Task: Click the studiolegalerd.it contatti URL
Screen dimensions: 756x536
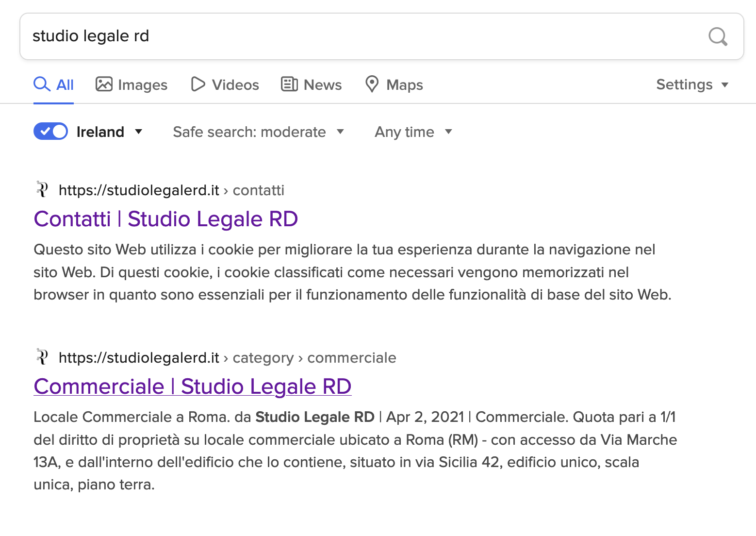Action: [171, 190]
